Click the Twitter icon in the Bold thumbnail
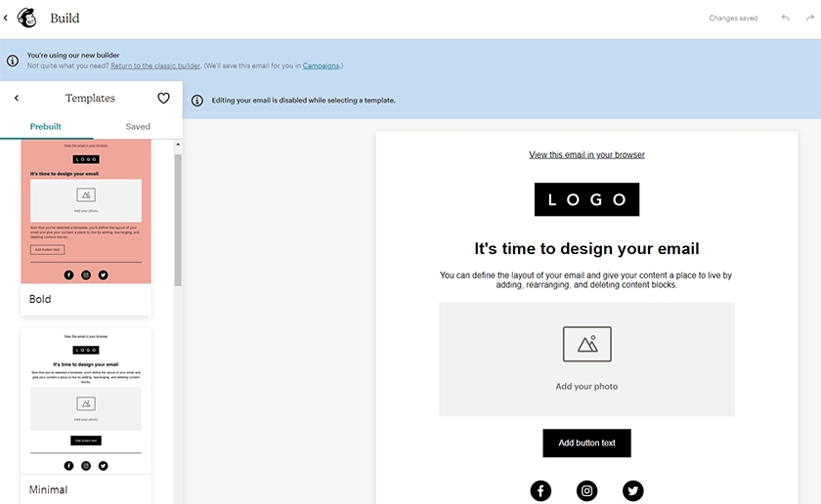Image resolution: width=821 pixels, height=504 pixels. (x=104, y=274)
